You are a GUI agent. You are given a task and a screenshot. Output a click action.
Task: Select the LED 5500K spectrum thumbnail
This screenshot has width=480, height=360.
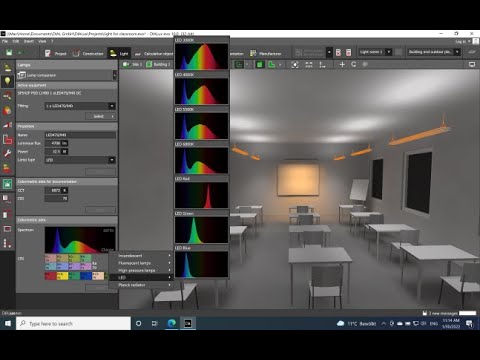pos(202,126)
